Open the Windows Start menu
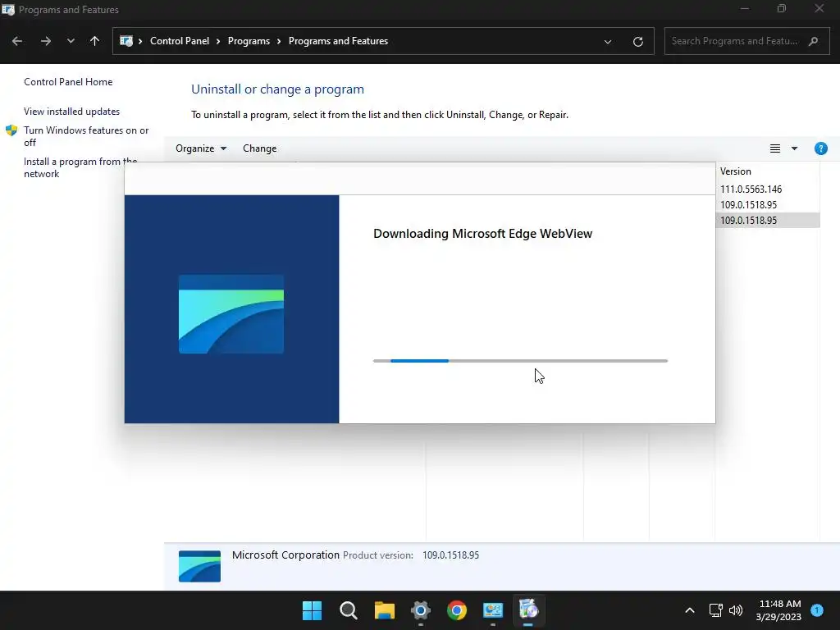The width and height of the screenshot is (840, 630). pos(312,610)
